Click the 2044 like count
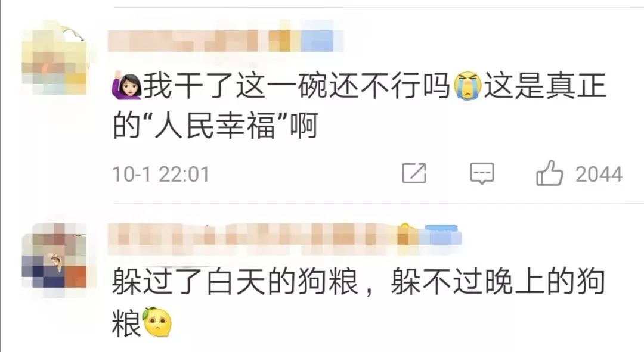Viewport: 644px width, 352px height. [x=599, y=175]
